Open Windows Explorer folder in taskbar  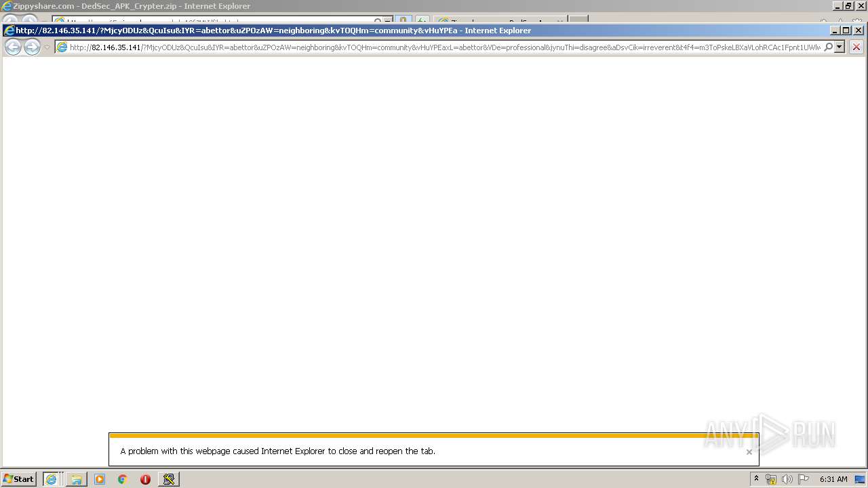(77, 479)
